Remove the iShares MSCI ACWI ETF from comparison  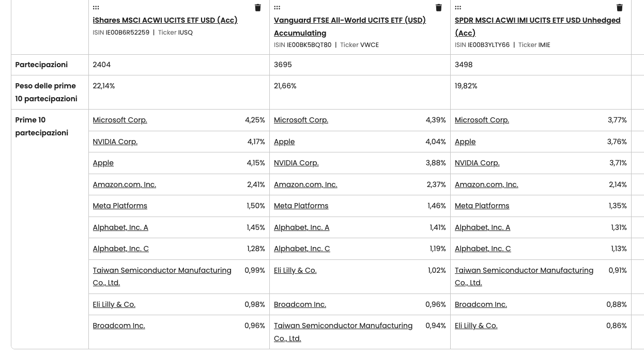point(257,7)
